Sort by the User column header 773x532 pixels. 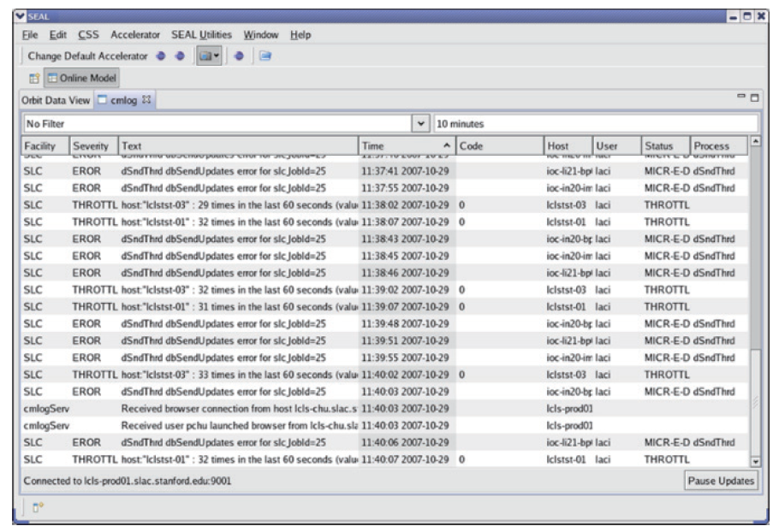point(616,145)
